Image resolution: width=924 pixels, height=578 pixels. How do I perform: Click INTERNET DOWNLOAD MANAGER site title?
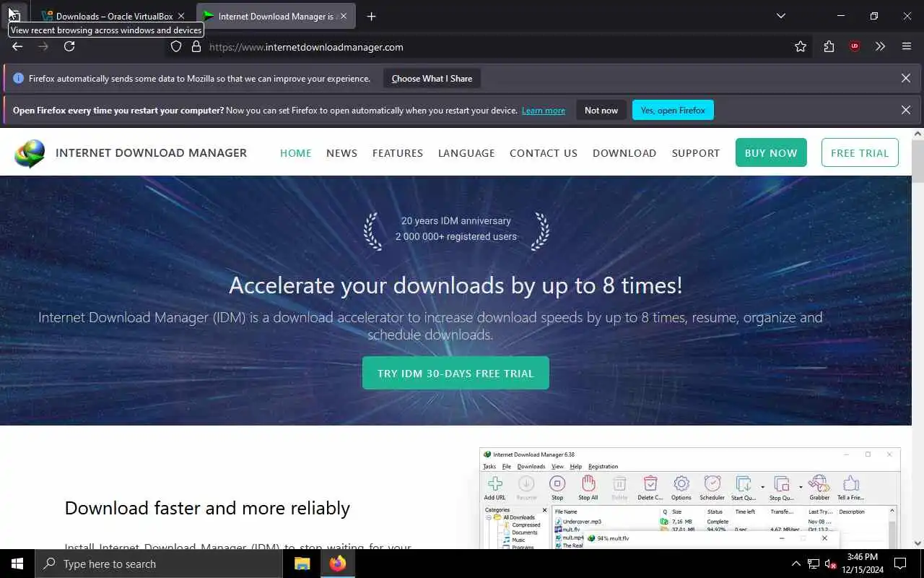click(151, 153)
